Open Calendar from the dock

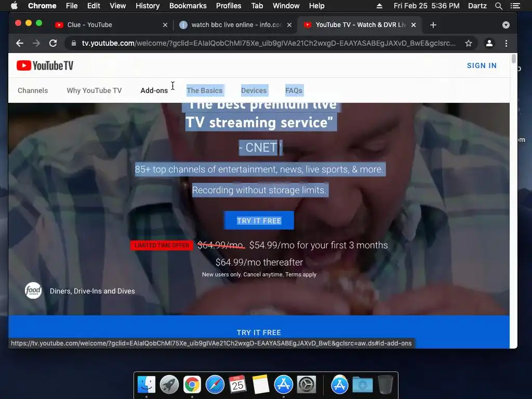(x=237, y=385)
